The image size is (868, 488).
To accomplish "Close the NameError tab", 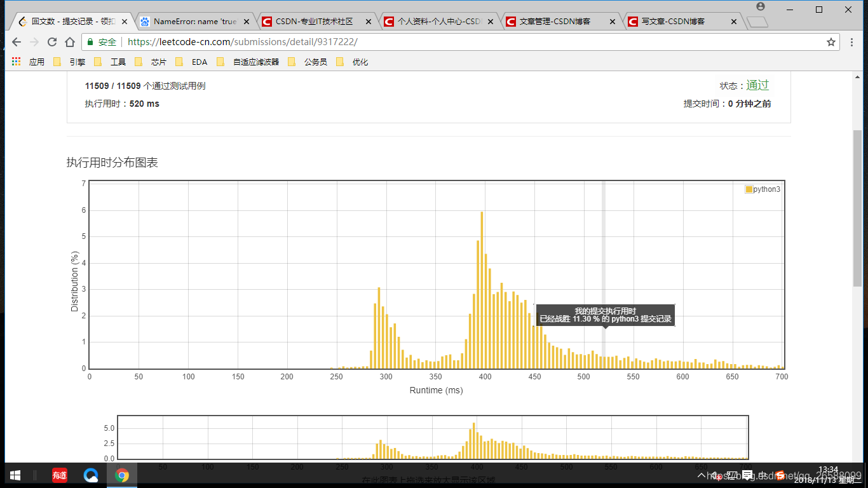I will [x=247, y=22].
